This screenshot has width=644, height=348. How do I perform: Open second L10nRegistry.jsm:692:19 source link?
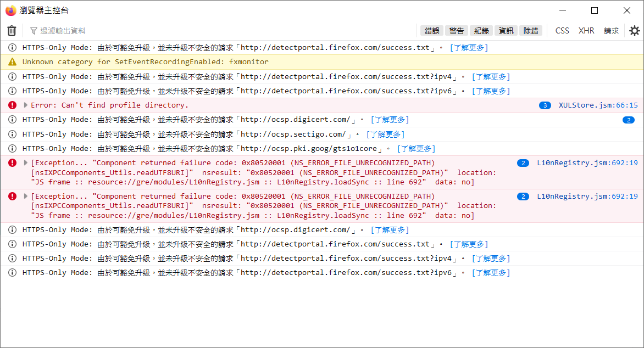pos(587,196)
